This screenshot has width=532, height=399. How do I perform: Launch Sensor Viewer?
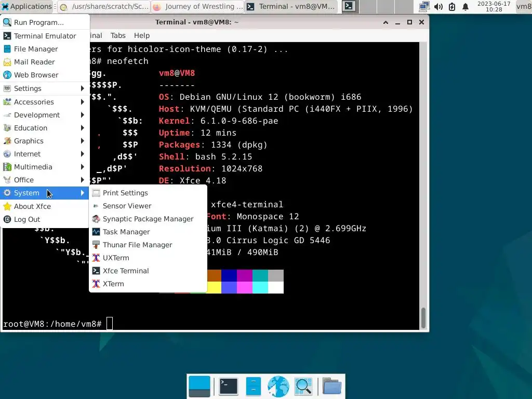point(148,206)
